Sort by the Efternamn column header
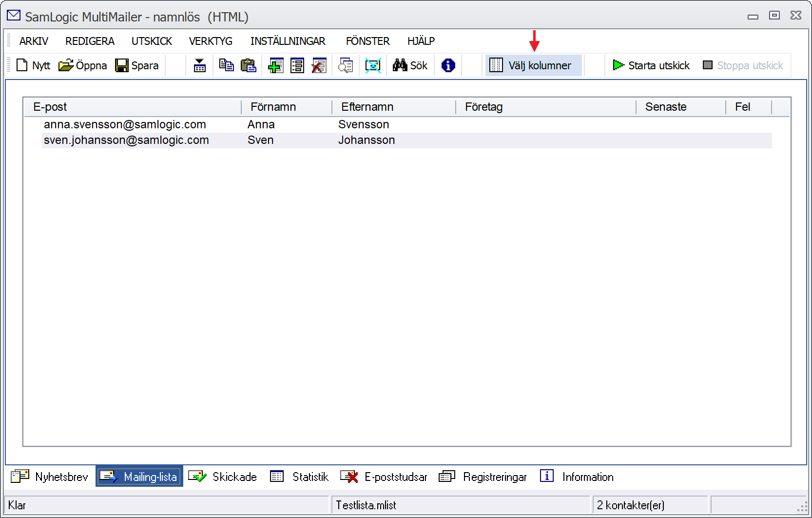This screenshot has width=812, height=518. (x=394, y=107)
